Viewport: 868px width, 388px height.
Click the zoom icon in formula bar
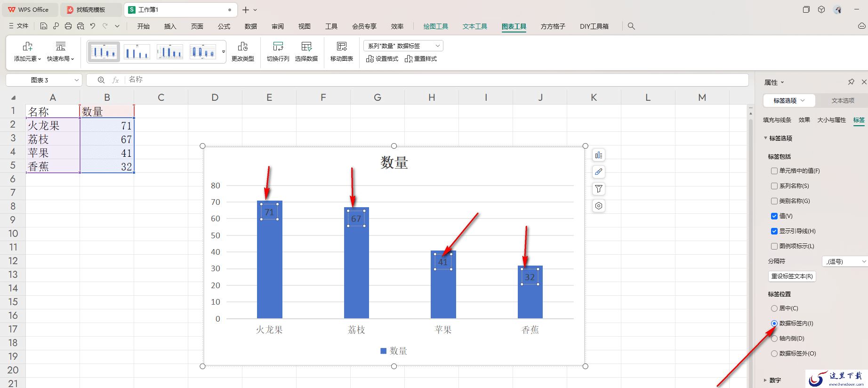pos(101,80)
